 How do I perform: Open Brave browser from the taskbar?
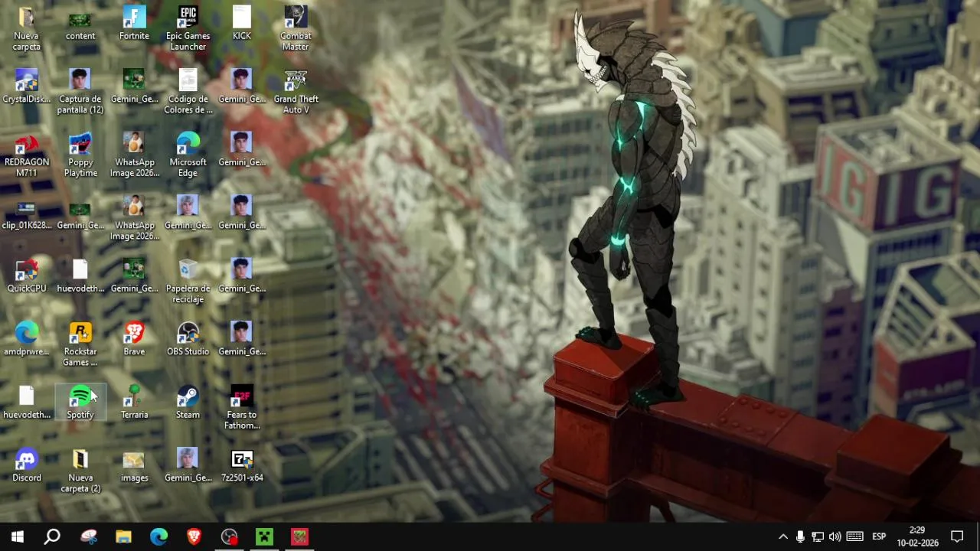(194, 536)
